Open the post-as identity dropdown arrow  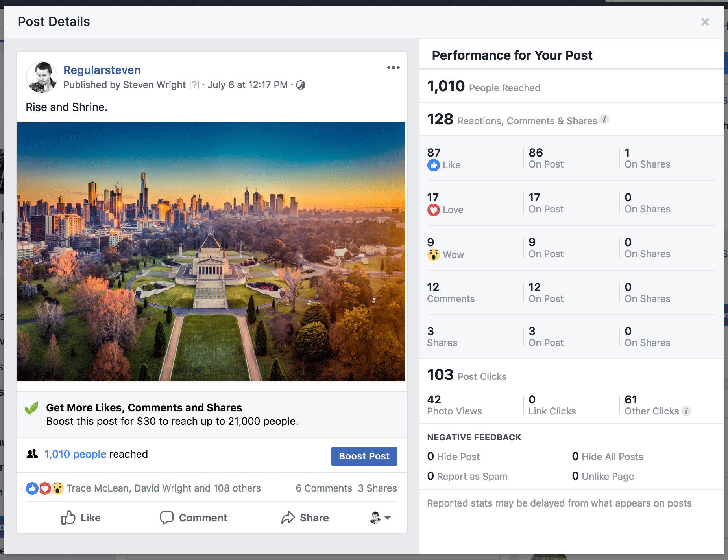388,518
